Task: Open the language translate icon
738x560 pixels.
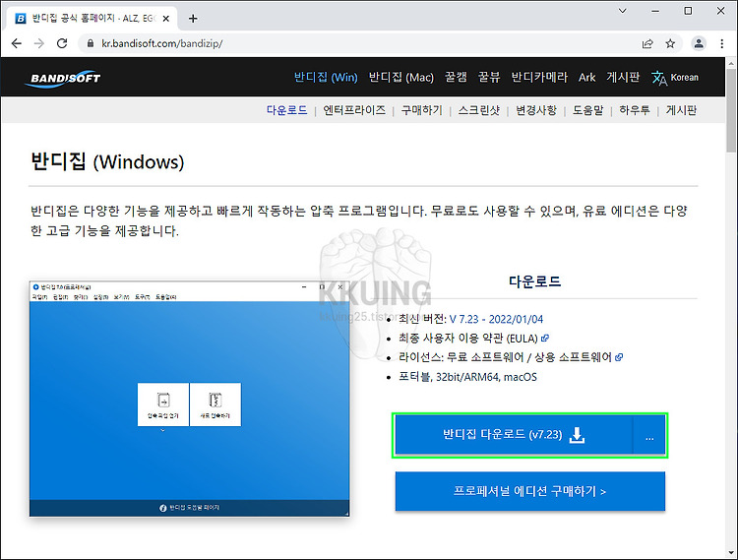Action: pyautogui.click(x=659, y=78)
